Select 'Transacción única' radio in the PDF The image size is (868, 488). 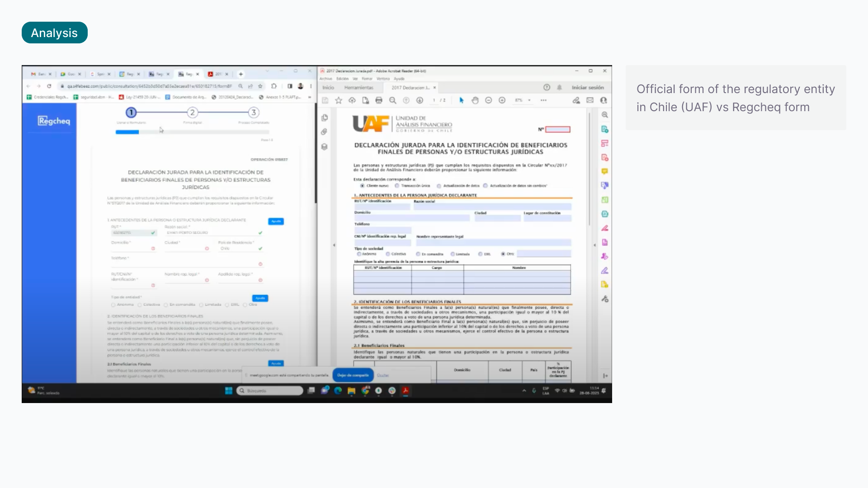point(397,186)
